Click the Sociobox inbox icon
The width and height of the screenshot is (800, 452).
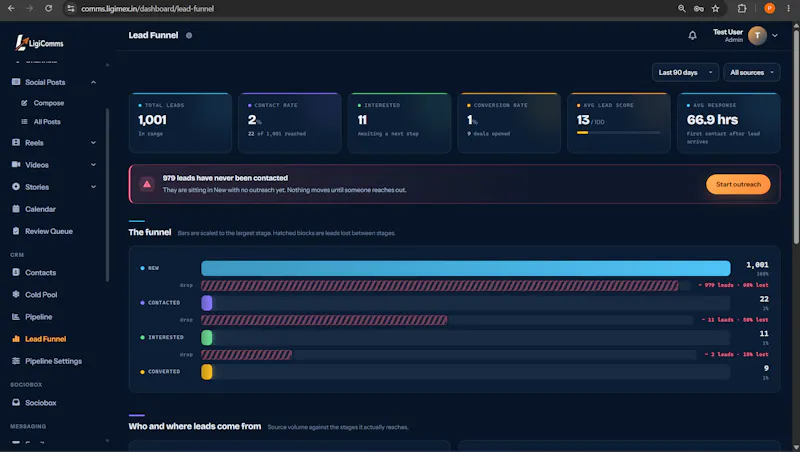[x=16, y=402]
